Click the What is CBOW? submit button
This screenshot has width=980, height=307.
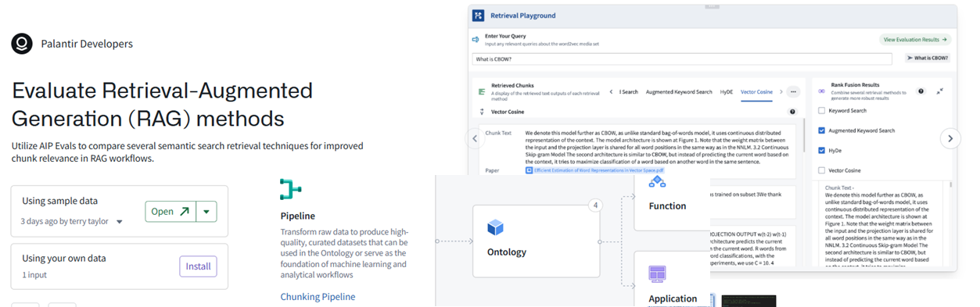tap(928, 58)
